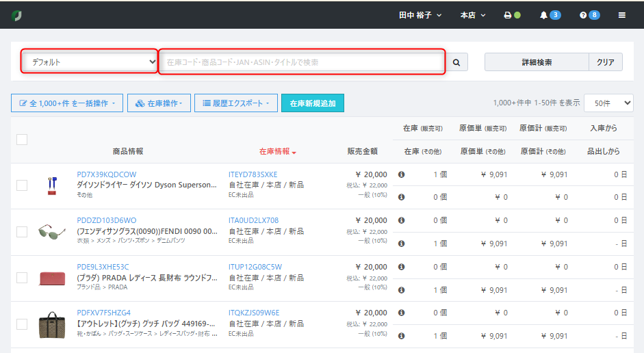Open the FENDI sunglasses thumbnail
This screenshot has width=644, height=353.
[52, 232]
